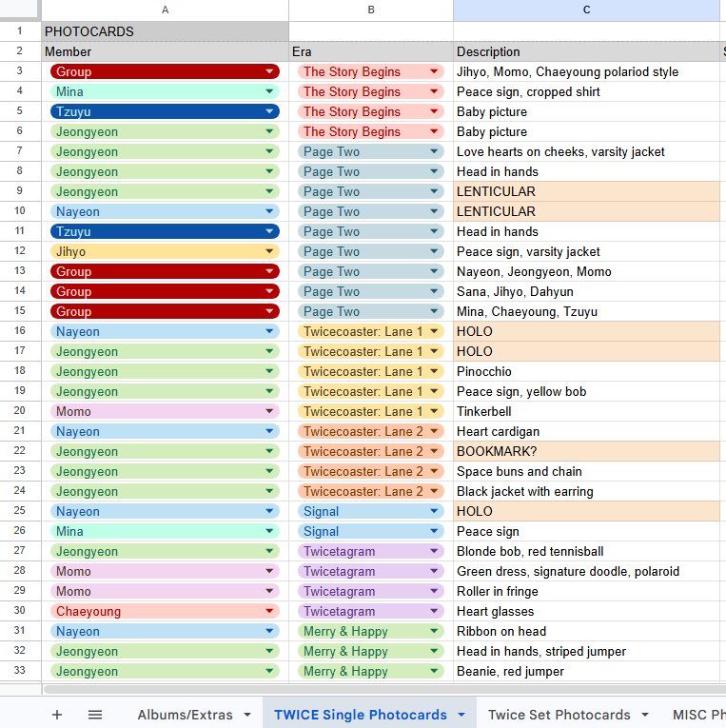Select column B header
The width and height of the screenshot is (726, 728).
coord(371,10)
